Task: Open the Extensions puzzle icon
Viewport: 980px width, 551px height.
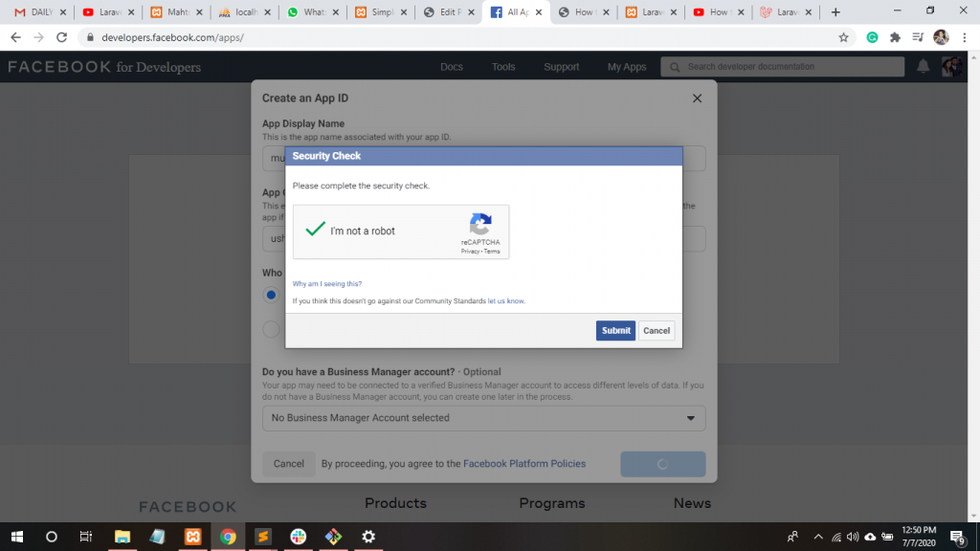Action: [x=895, y=37]
